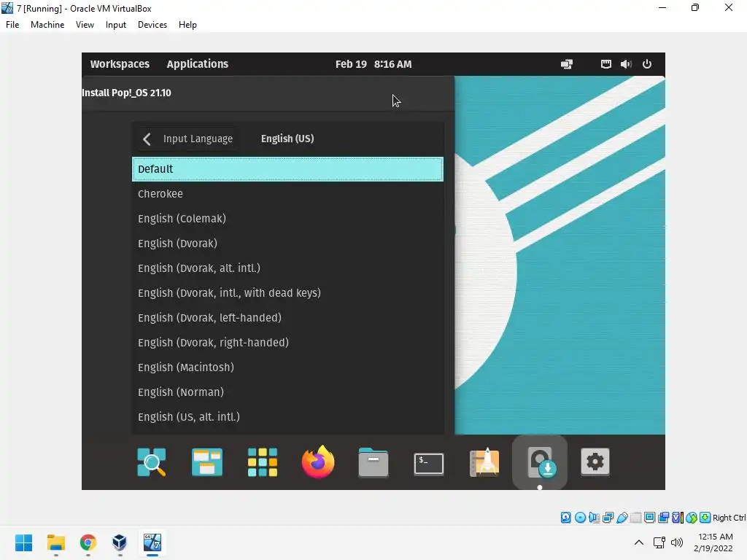
Task: Open the volume icon in Pop!_OS top bar
Action: click(626, 64)
